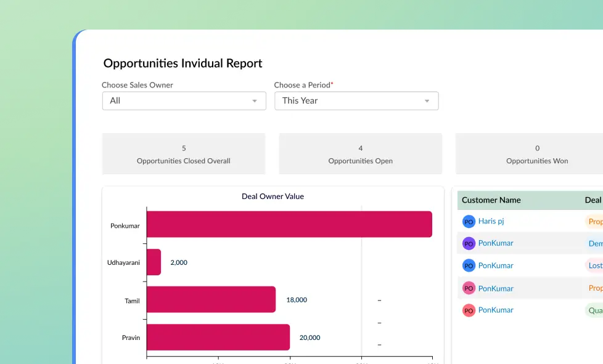Click the purple PO avatar icon

(469, 243)
